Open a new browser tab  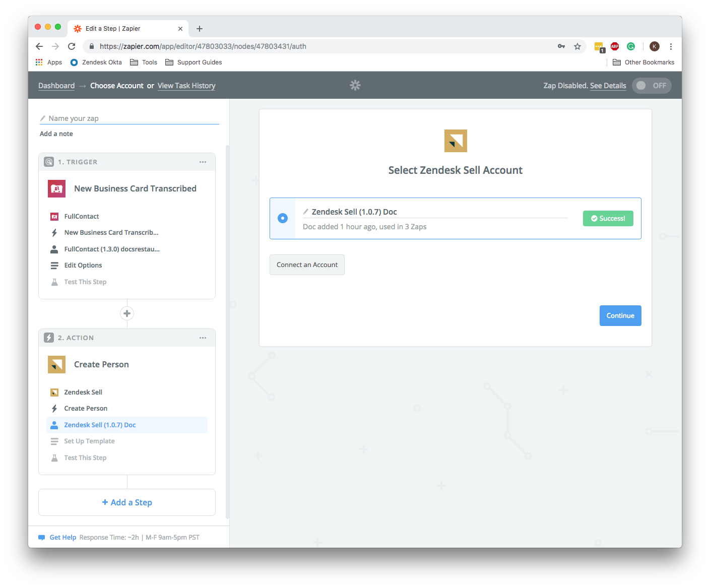200,29
